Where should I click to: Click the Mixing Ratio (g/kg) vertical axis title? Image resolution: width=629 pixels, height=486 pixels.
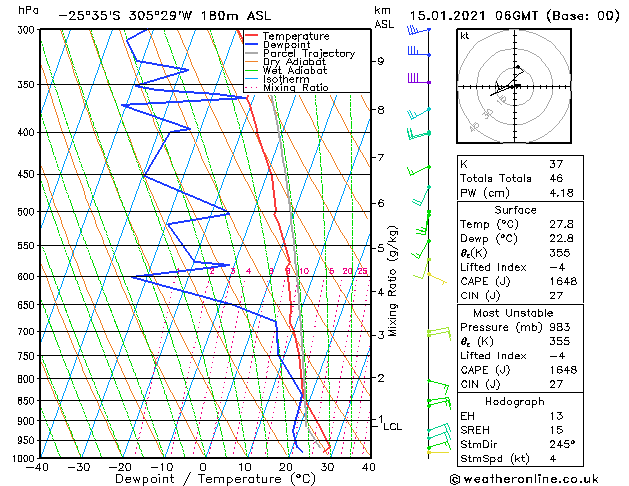click(x=392, y=281)
